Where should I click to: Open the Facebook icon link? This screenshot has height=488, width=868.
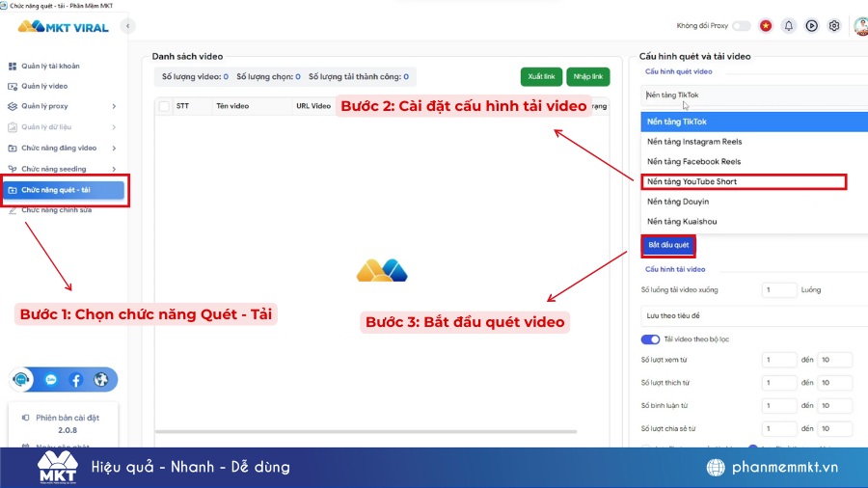pyautogui.click(x=76, y=380)
